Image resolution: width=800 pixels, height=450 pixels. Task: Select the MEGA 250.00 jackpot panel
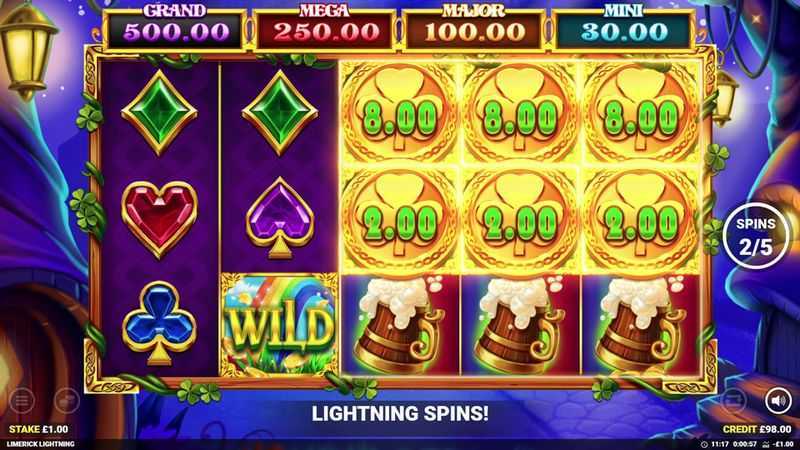pos(325,29)
